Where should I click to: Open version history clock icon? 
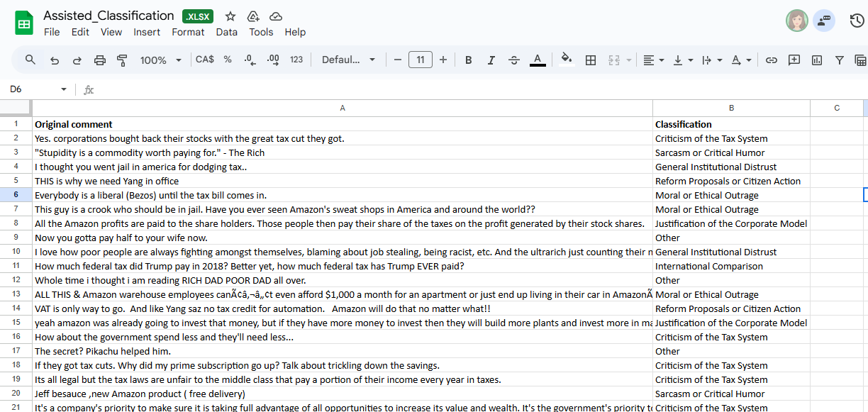(x=857, y=21)
